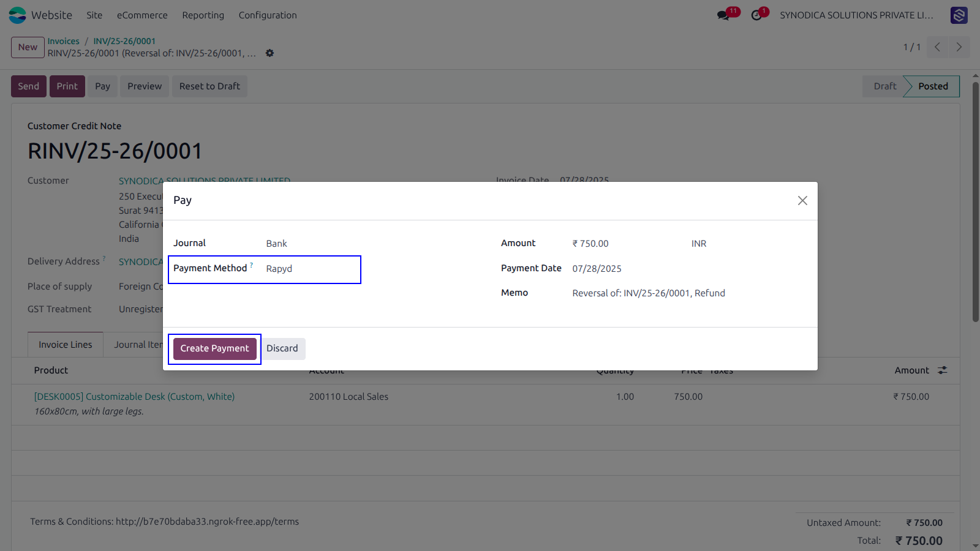Click price cell 750.00
980x551 pixels.
688,397
